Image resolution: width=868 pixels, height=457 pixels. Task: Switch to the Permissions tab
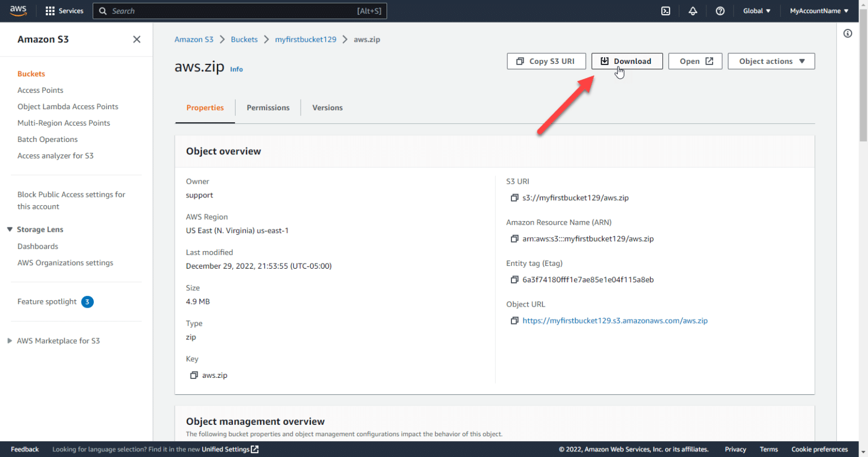click(268, 107)
